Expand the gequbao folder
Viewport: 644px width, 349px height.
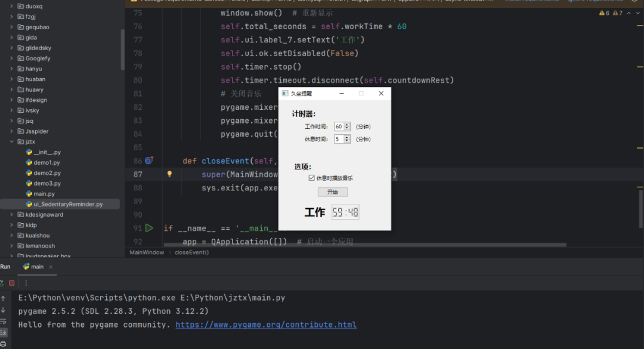(11, 27)
